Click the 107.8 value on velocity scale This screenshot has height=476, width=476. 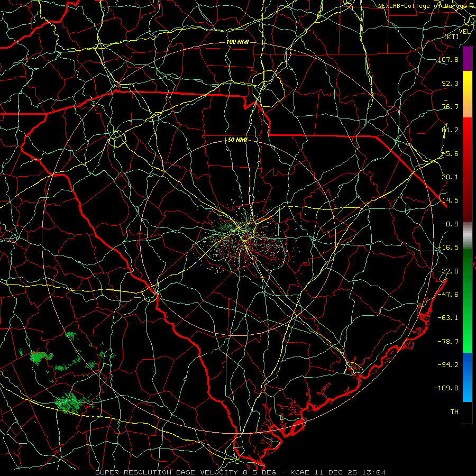pyautogui.click(x=448, y=59)
